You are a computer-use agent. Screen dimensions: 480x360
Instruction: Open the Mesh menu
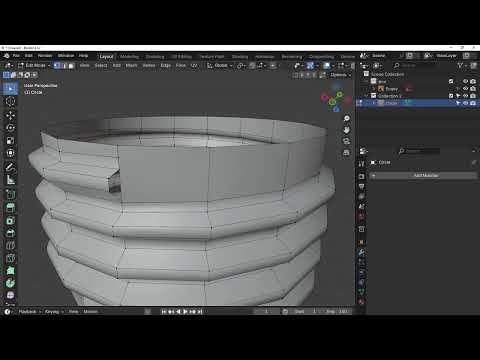pos(131,65)
